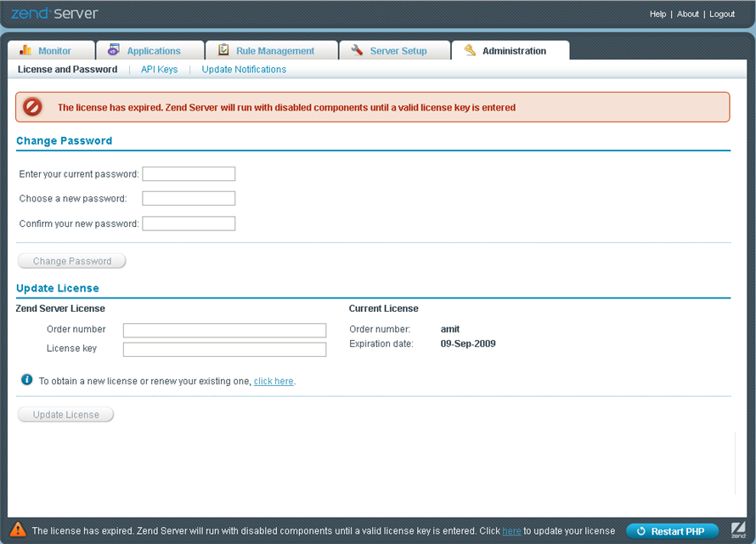Open the API Keys subtab

(x=159, y=70)
